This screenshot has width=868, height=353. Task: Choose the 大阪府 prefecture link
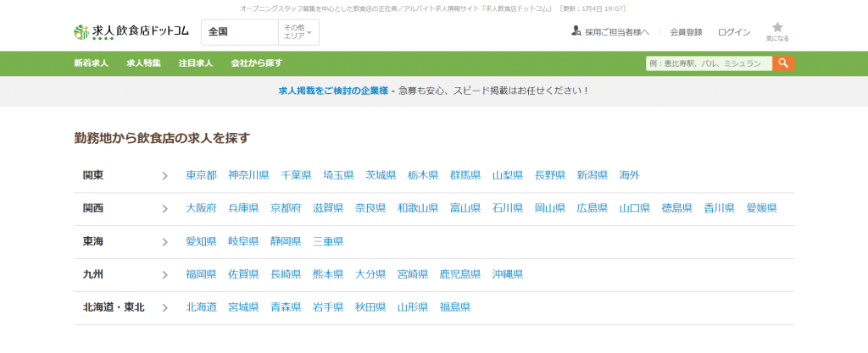201,209
